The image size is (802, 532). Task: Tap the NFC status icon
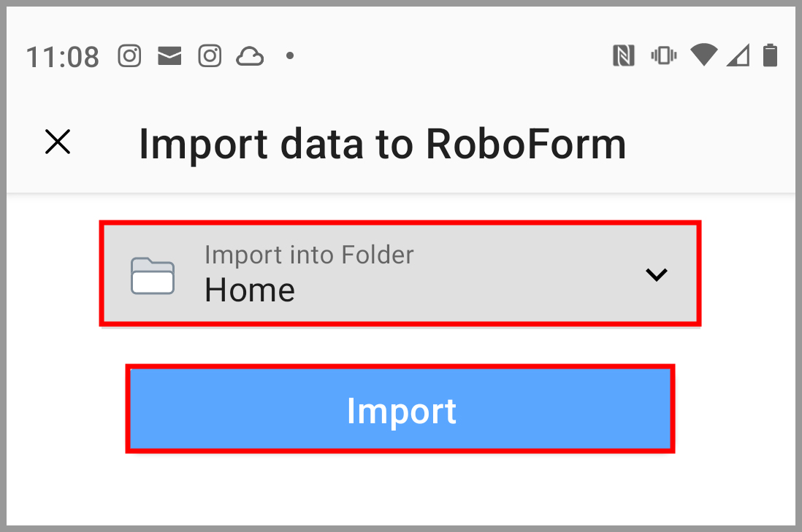point(623,55)
